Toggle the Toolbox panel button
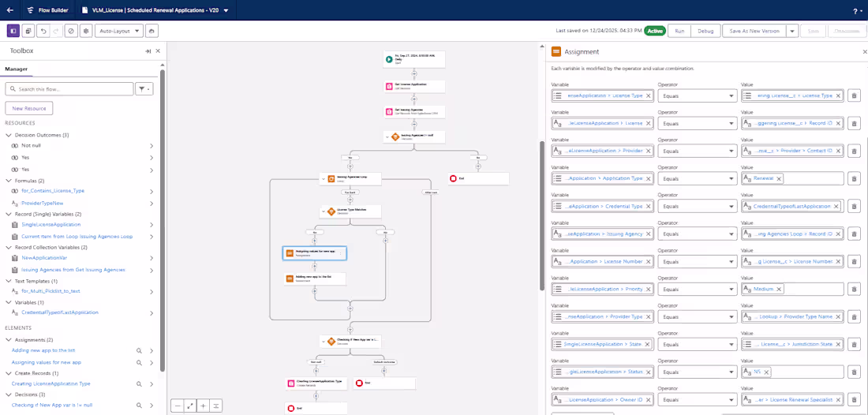 pyautogui.click(x=13, y=31)
